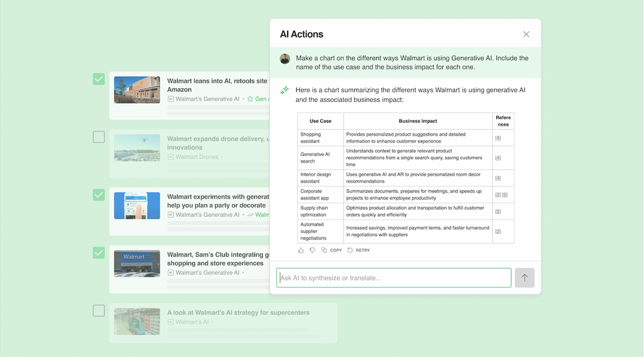644x357 pixels.
Task: Click the upward arrow send button
Action: pyautogui.click(x=524, y=277)
